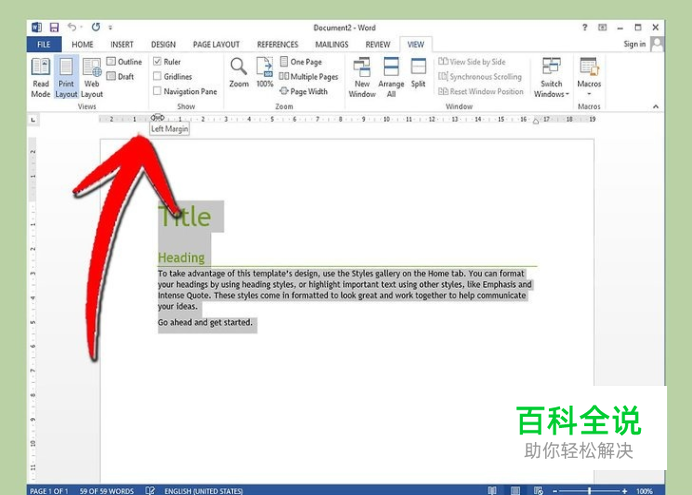Click the Heading text in document

pos(181,257)
